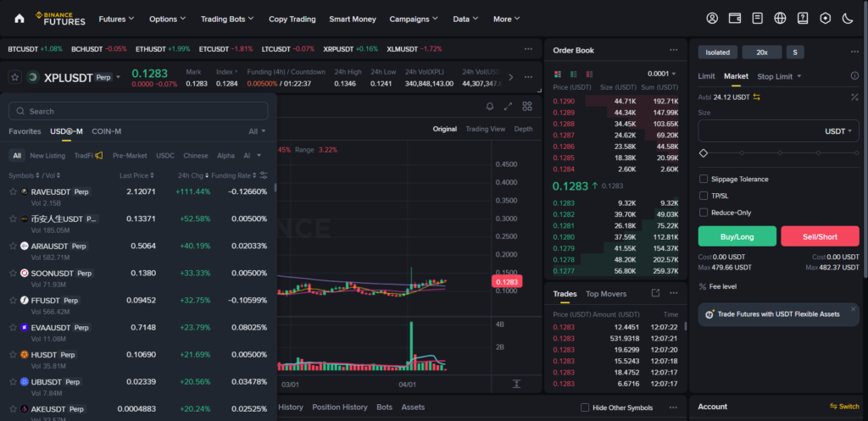Switch to the COIN-M tab

click(106, 131)
